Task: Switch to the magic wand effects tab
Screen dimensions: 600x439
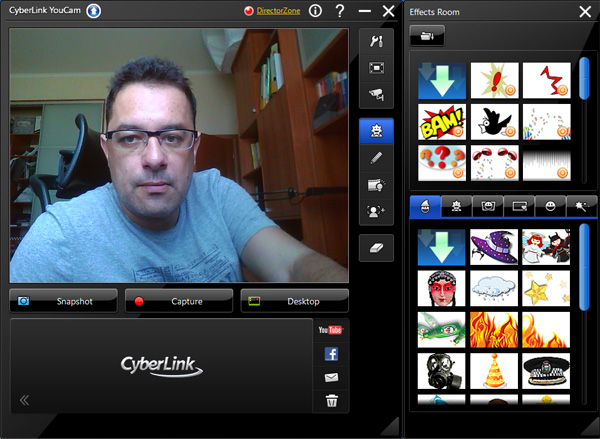Action: [x=579, y=207]
